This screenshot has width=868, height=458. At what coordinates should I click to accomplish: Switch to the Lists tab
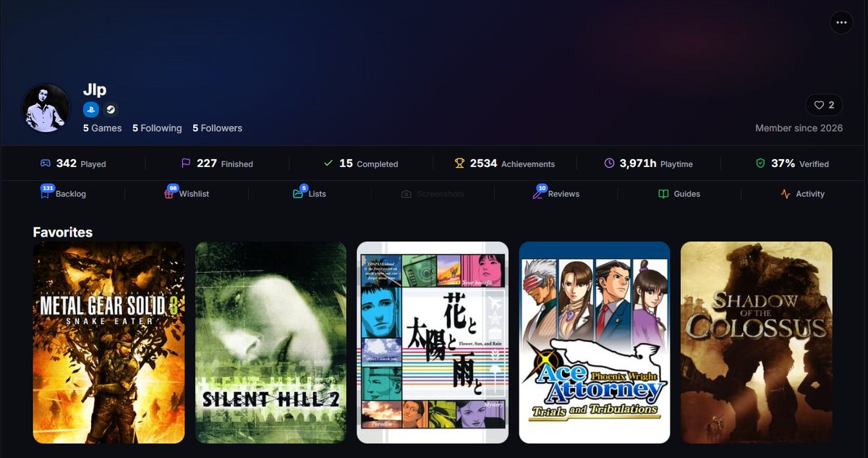coord(310,193)
